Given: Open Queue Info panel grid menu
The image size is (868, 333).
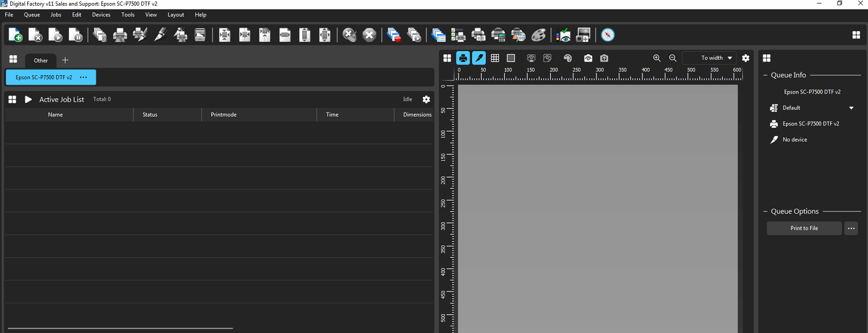Looking at the screenshot, I should [767, 58].
